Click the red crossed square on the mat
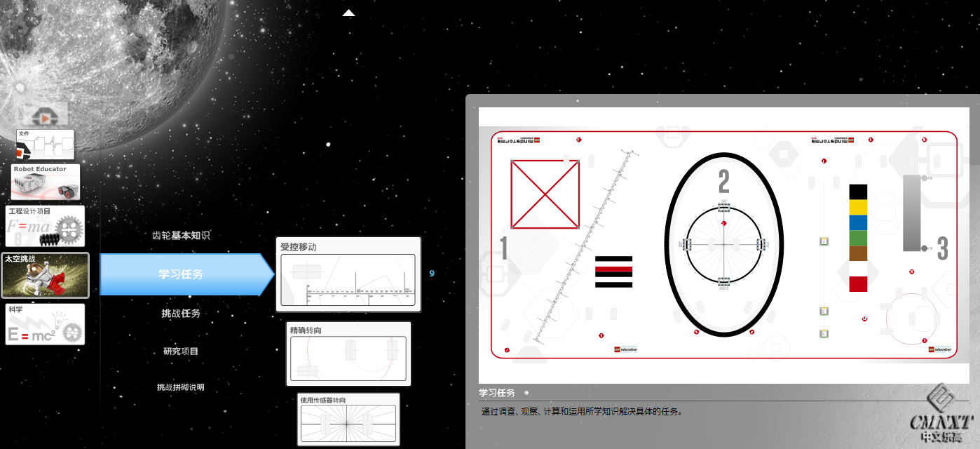This screenshot has height=449, width=980. 545,194
